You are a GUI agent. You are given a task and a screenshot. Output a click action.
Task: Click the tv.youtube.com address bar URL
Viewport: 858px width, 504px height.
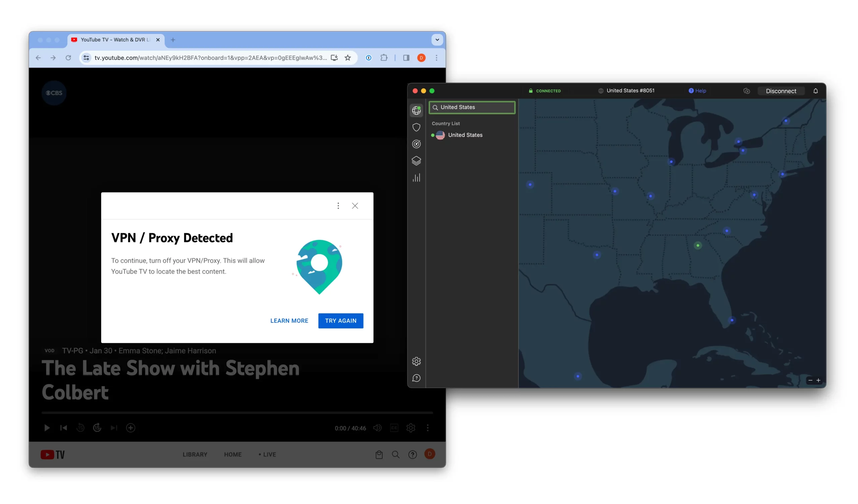coord(210,58)
